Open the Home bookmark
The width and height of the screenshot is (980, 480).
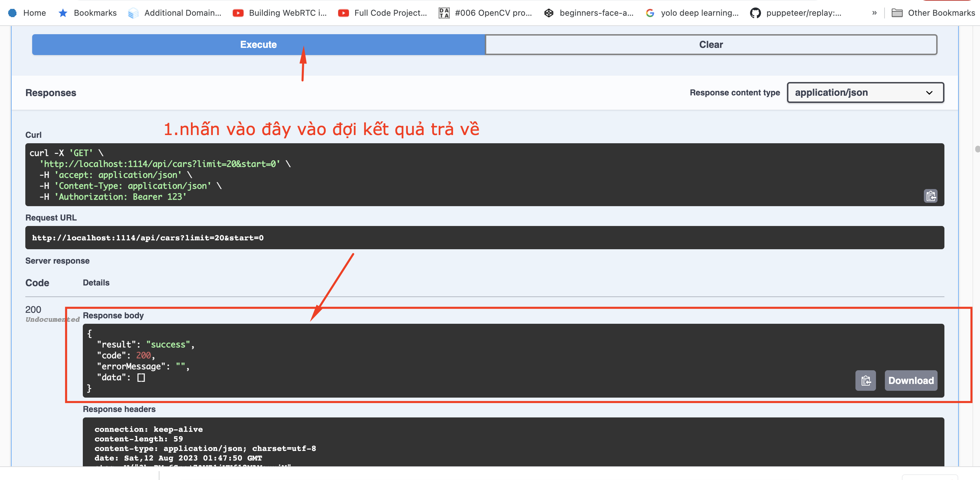27,13
